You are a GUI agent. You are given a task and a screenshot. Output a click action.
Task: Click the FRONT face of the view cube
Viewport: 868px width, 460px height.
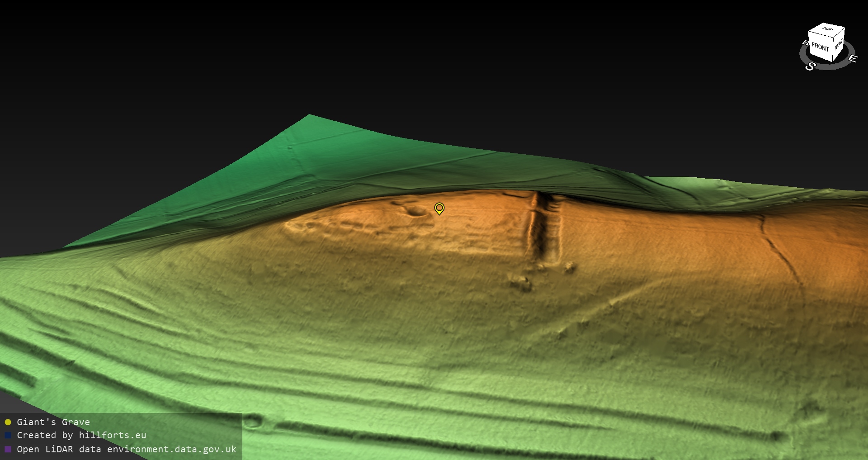[x=820, y=47]
